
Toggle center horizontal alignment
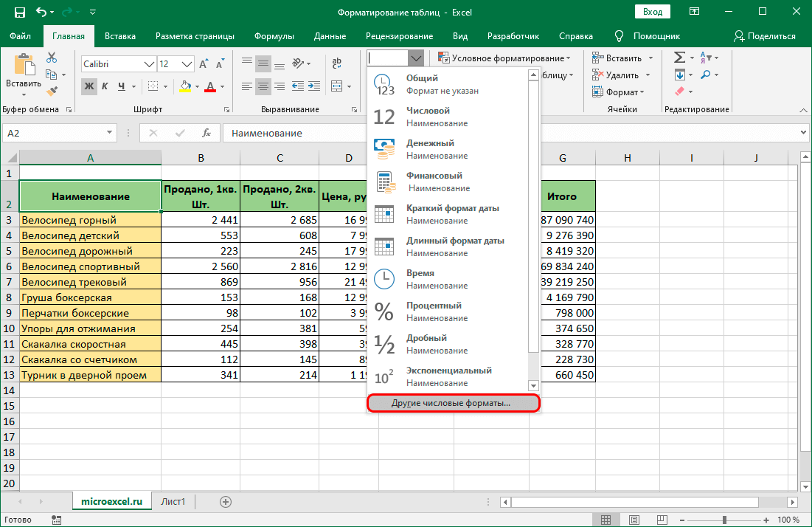point(263,86)
